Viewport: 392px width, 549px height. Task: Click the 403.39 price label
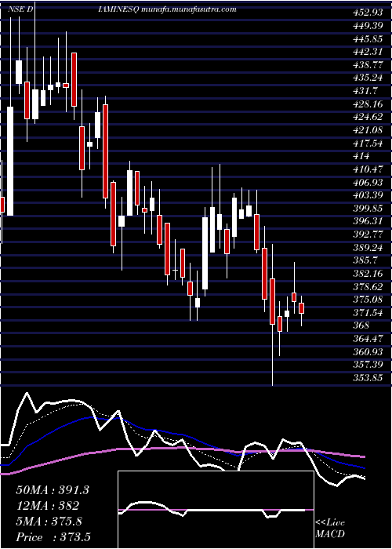click(x=368, y=196)
